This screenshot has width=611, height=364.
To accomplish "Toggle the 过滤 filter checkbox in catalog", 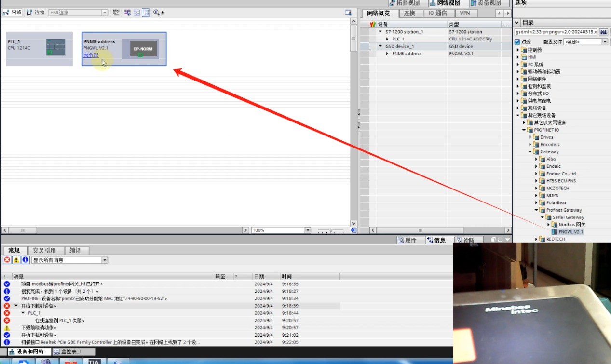I will pos(517,42).
